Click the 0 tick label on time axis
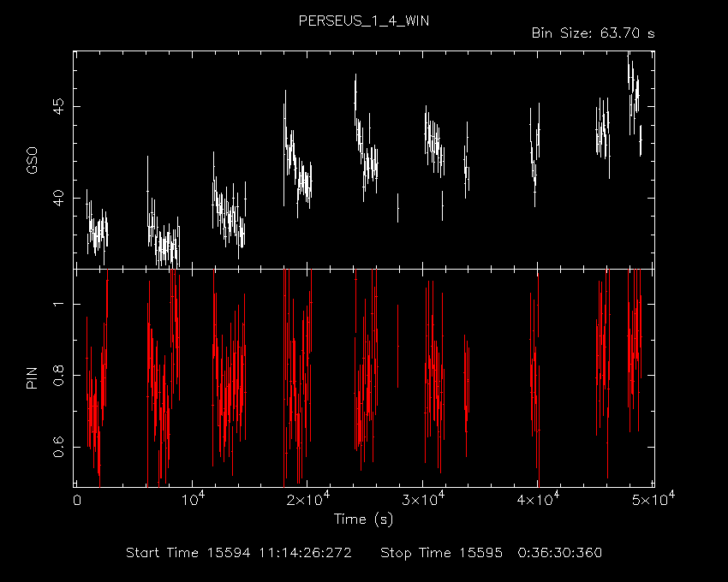Image resolution: width=728 pixels, height=582 pixels. point(77,501)
